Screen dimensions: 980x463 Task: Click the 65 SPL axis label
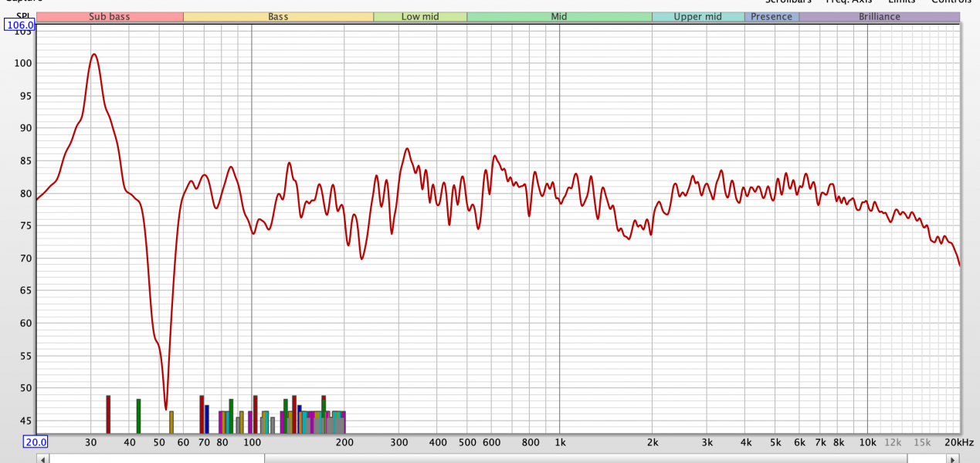tap(25, 291)
